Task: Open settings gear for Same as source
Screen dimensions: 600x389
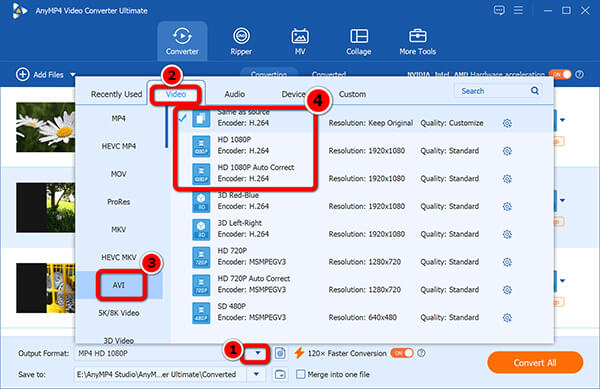Action: point(507,123)
